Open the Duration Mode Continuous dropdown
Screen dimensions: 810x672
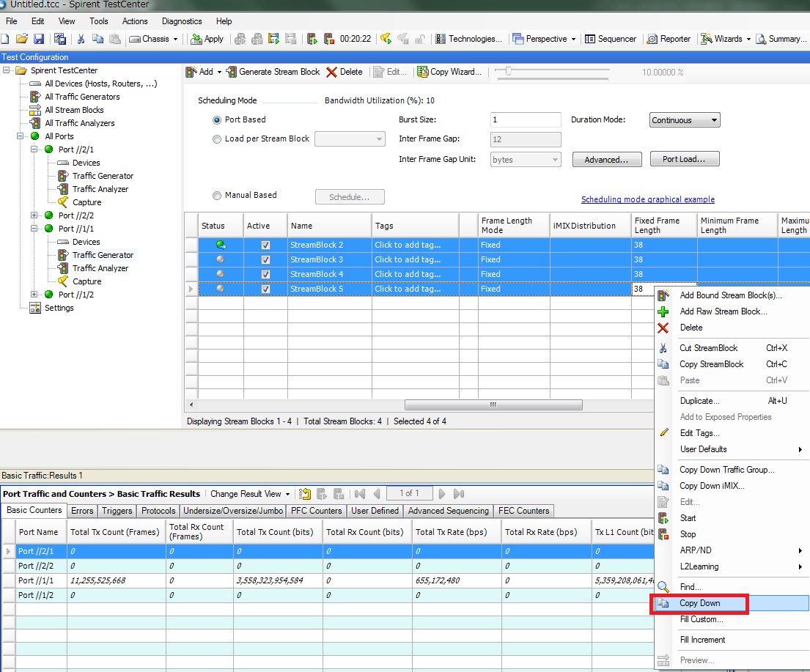point(685,120)
